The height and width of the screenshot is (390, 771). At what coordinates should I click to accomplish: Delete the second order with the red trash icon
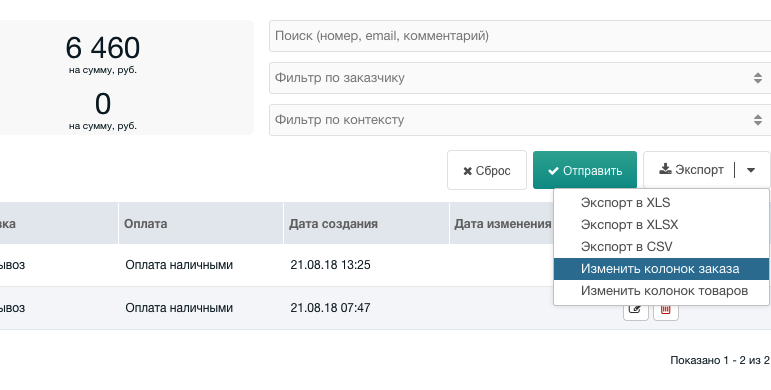pos(666,310)
